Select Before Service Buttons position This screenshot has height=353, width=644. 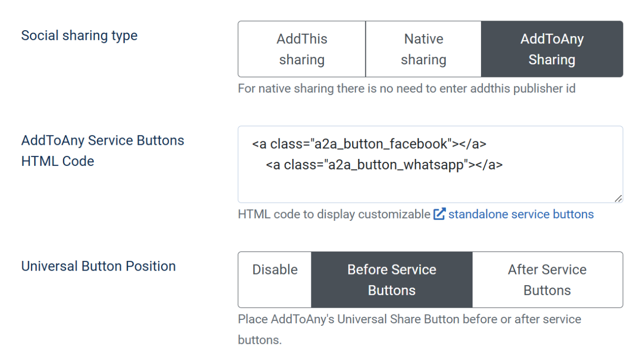pos(392,280)
